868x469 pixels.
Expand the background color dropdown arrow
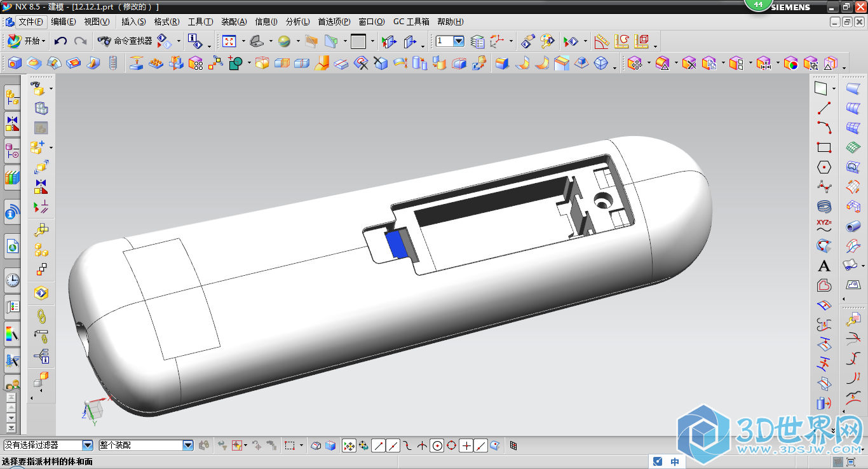[x=372, y=41]
